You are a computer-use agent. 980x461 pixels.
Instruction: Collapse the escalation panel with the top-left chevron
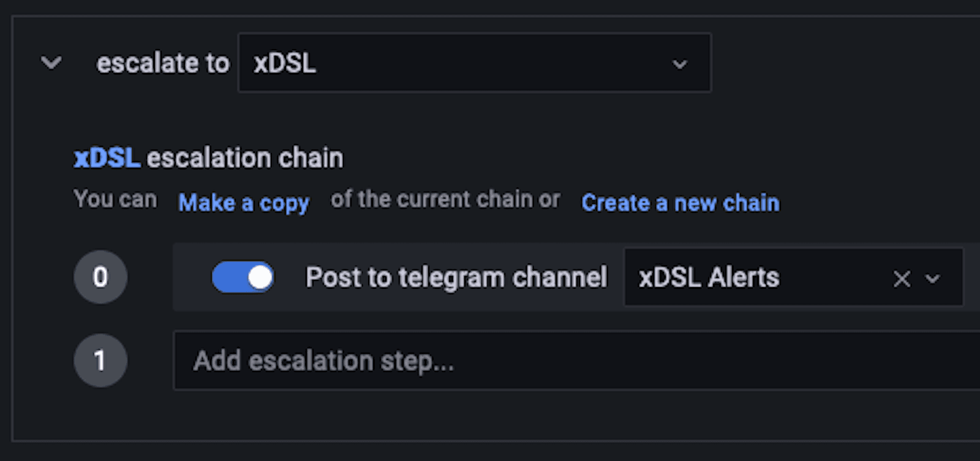(51, 62)
